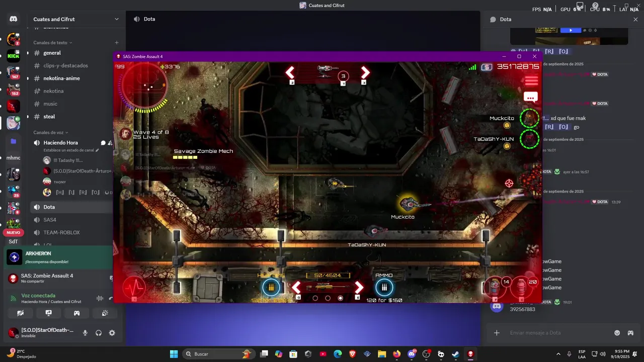
Task: Open noise suppression waveform icon
Action: tap(100, 298)
